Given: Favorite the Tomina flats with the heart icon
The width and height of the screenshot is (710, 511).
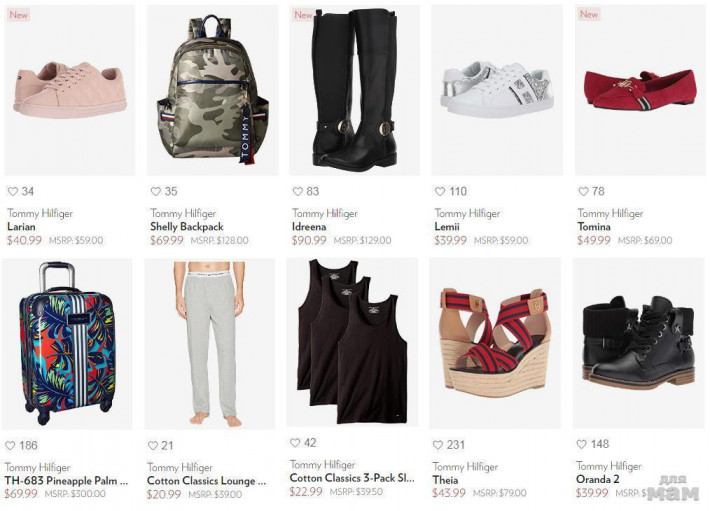Looking at the screenshot, I should tap(583, 191).
